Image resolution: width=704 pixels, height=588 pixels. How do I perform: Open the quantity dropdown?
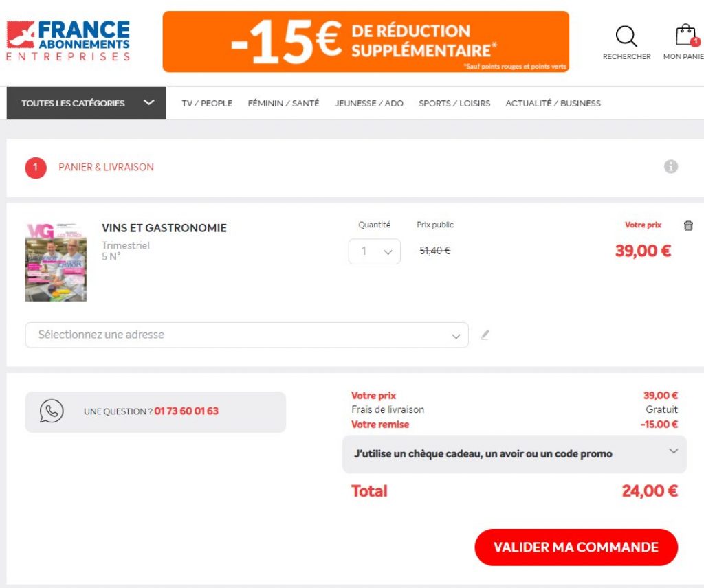374,251
